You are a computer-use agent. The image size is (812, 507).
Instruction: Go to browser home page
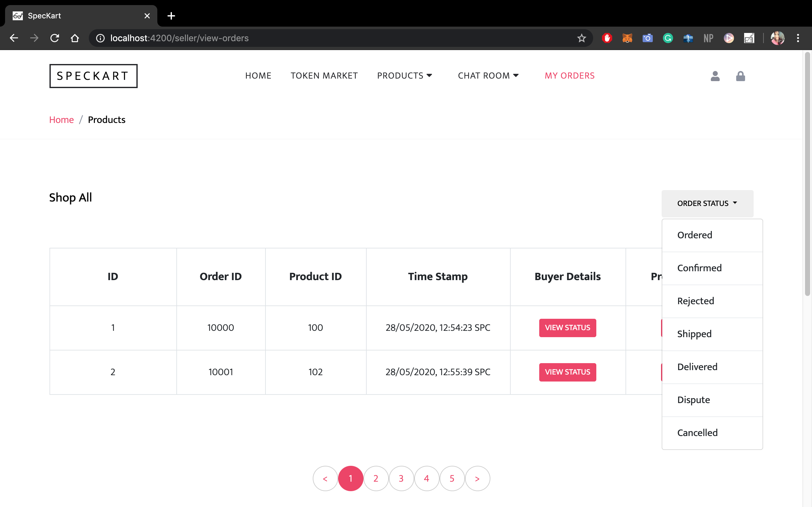(x=75, y=38)
